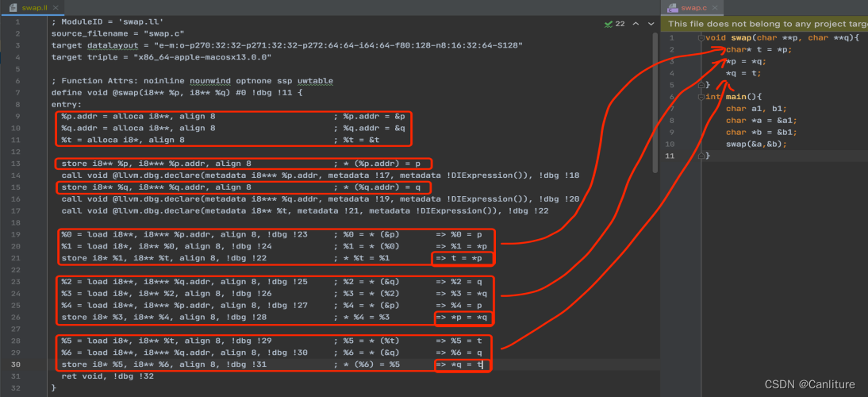Click 'swap(&a,&b);' call in swap.c
The height and width of the screenshot is (397, 868).
(x=756, y=144)
